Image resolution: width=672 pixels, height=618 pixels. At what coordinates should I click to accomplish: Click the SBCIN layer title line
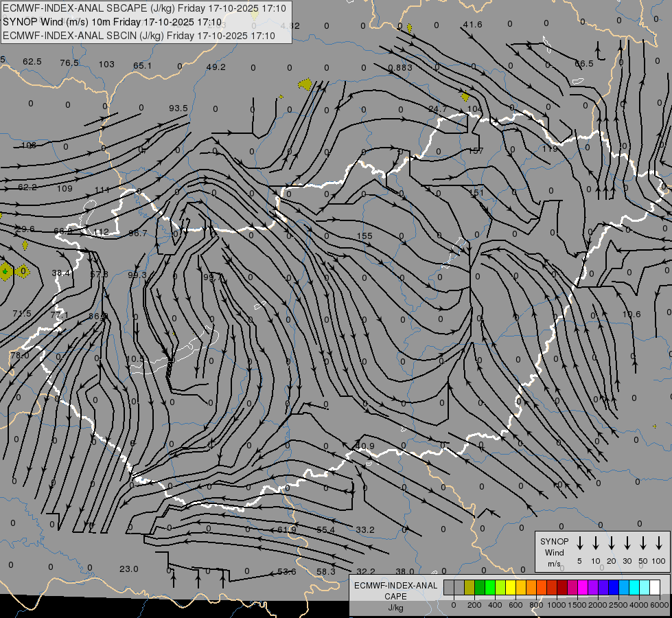click(139, 36)
